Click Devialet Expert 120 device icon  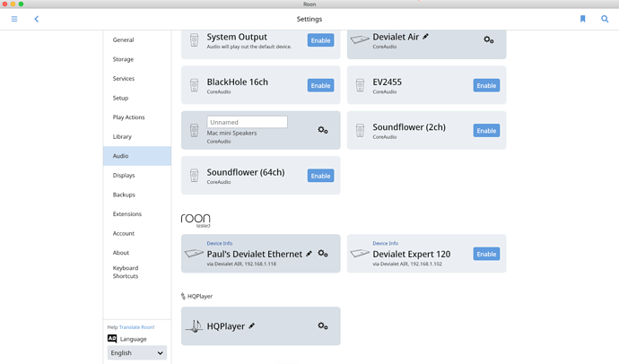pyautogui.click(x=360, y=253)
